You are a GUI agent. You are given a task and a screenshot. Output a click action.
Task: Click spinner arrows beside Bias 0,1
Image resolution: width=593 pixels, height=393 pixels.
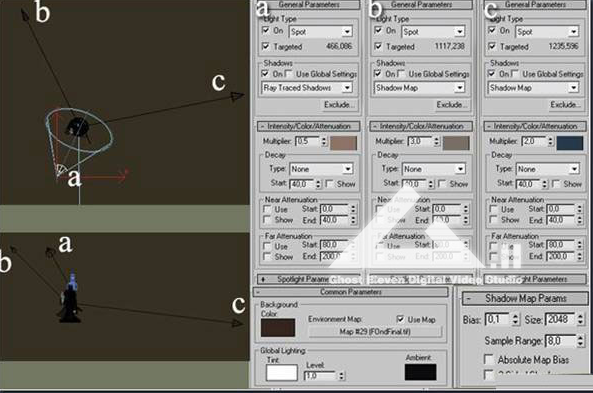[516, 320]
